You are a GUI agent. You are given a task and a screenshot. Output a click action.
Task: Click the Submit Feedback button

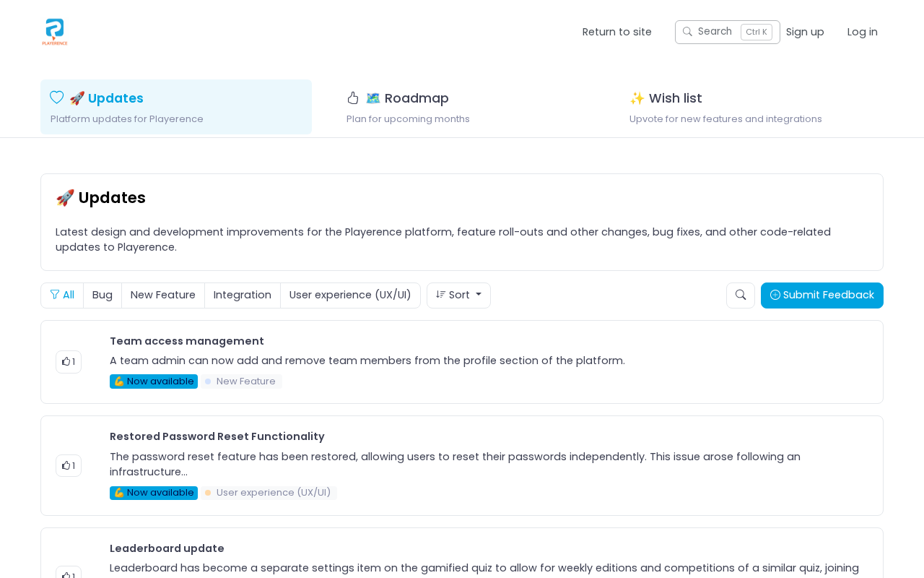point(822,296)
